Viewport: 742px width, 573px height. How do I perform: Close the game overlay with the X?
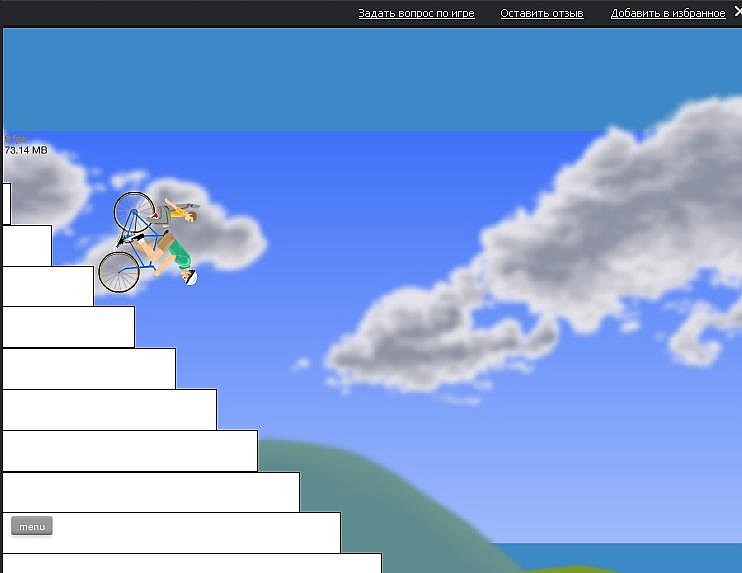738,11
